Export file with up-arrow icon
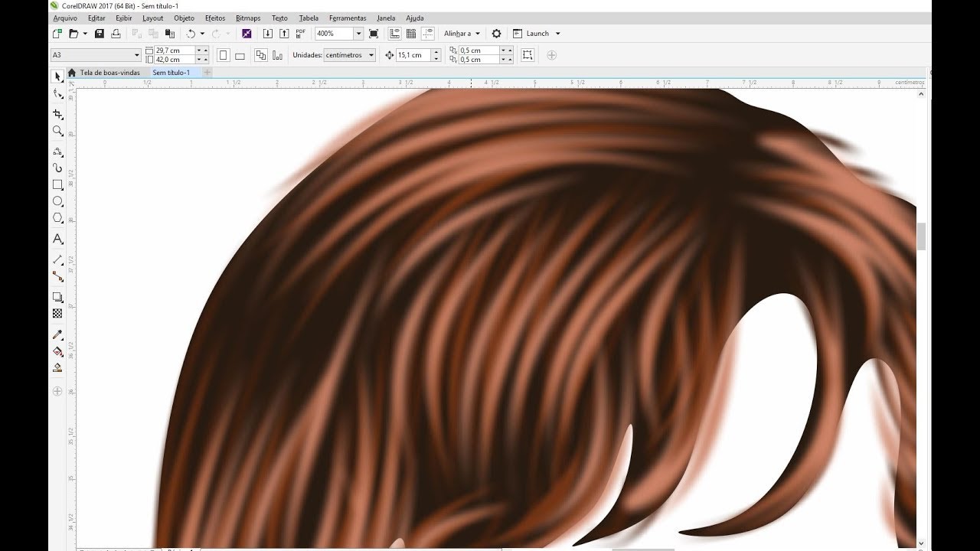980x551 pixels. click(x=284, y=34)
